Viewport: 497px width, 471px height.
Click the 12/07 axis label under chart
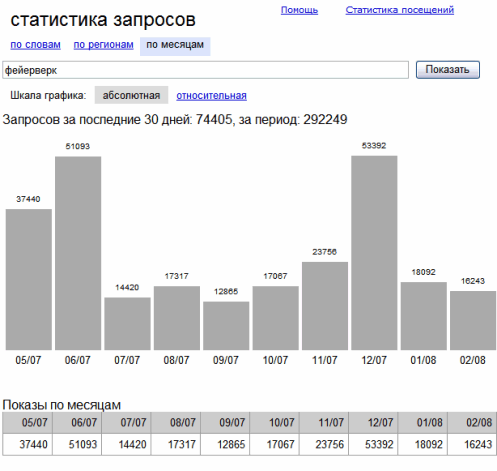click(x=374, y=360)
